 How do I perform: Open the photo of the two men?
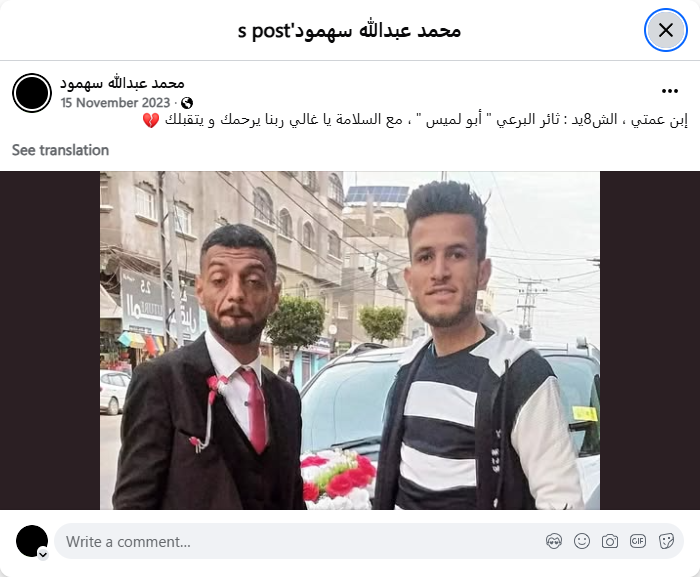(x=350, y=340)
